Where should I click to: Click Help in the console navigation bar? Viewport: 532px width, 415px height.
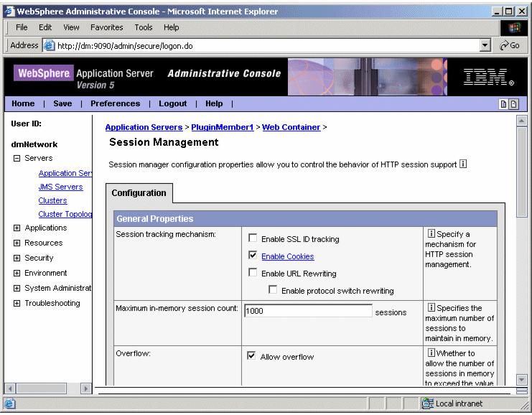point(214,103)
